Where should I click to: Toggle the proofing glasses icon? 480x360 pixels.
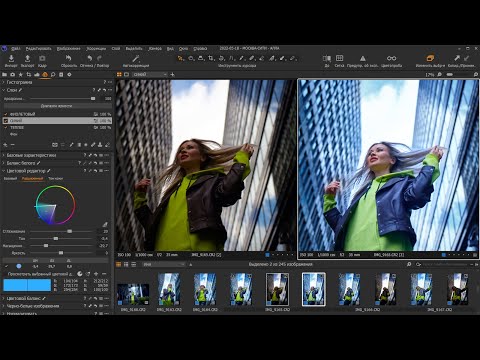point(391,58)
